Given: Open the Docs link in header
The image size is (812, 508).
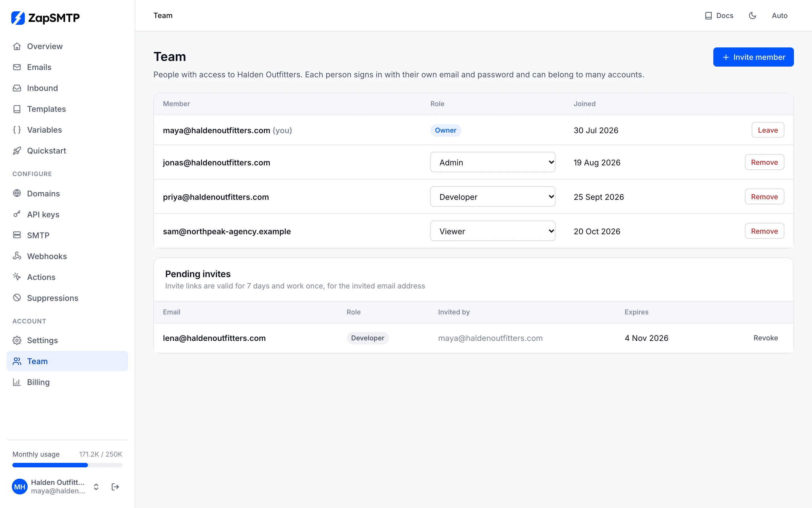Looking at the screenshot, I should [x=719, y=16].
